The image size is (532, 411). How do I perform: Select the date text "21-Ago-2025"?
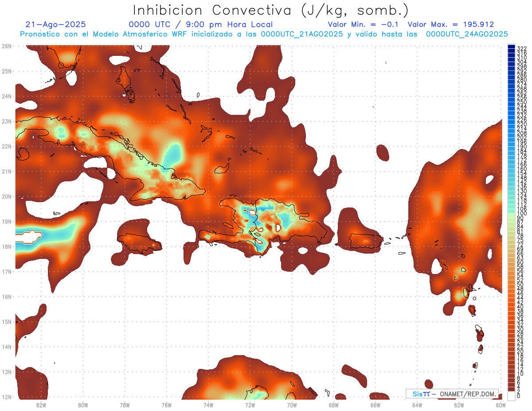tap(56, 25)
